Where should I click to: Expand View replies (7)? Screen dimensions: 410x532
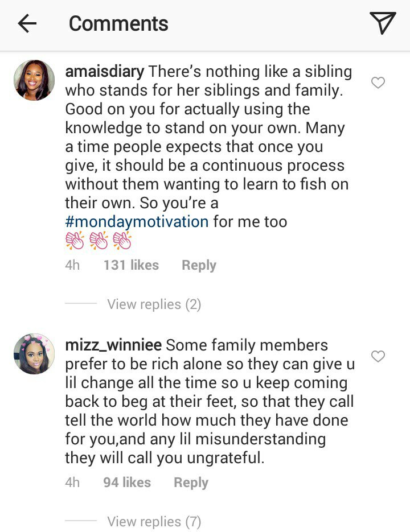(154, 521)
